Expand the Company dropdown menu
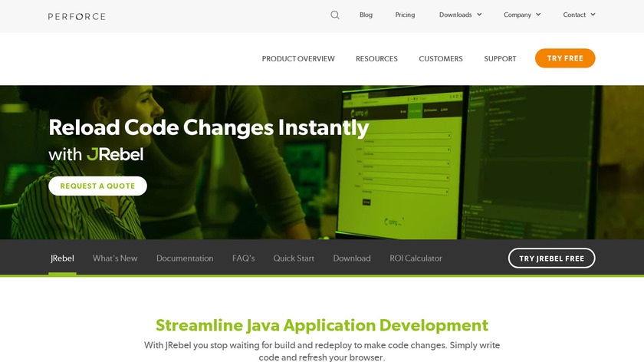Screen dimensions: 644x362 point(522,15)
